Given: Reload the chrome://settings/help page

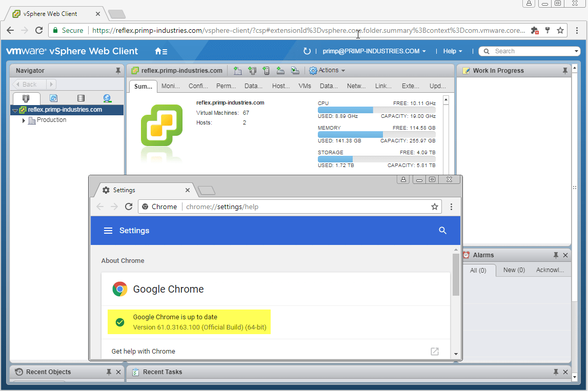Looking at the screenshot, I should pyautogui.click(x=129, y=207).
